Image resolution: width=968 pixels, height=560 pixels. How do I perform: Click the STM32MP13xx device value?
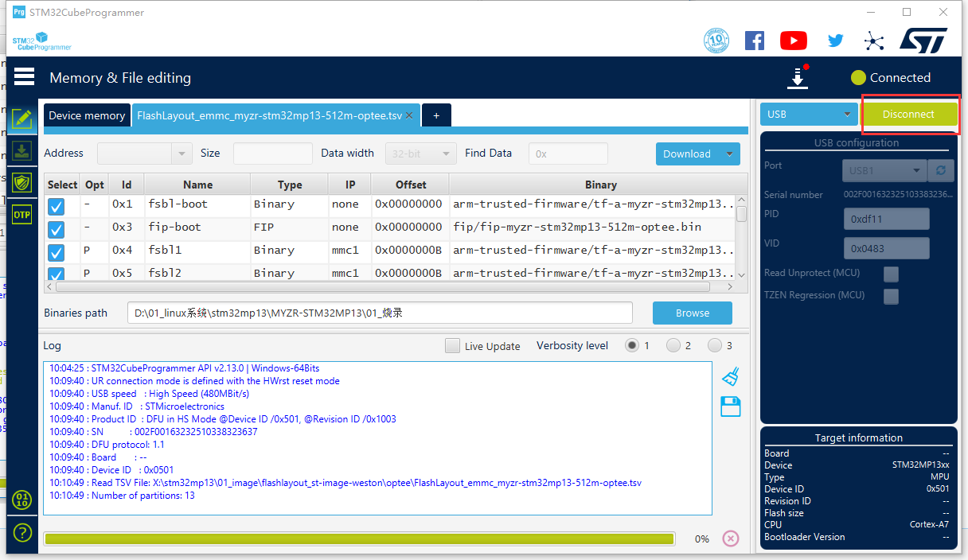coord(920,465)
